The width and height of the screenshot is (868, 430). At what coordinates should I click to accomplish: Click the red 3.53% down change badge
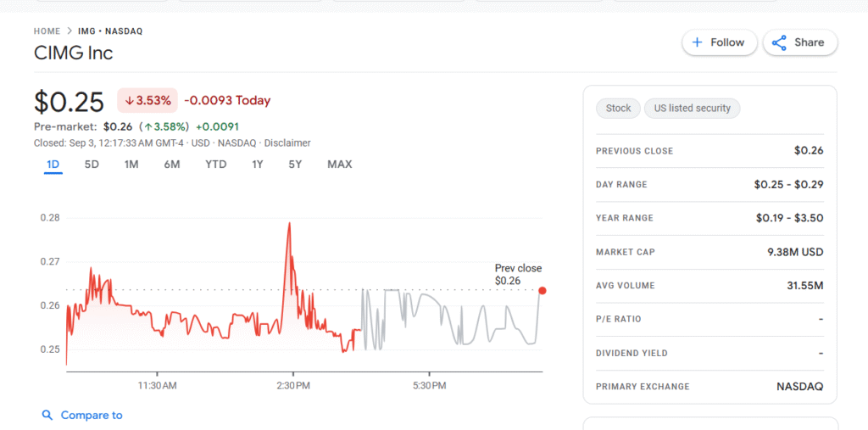147,100
